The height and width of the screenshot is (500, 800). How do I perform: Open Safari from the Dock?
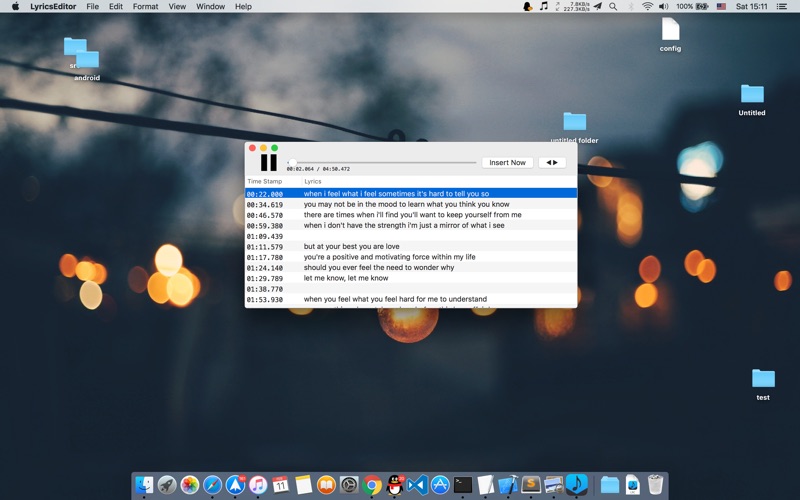(213, 485)
